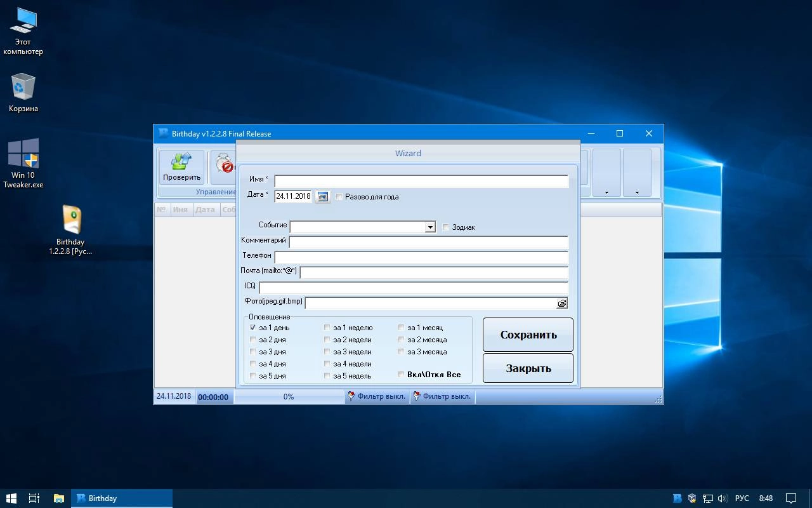Click the РУС language indicator
812x508 pixels.
tap(742, 498)
